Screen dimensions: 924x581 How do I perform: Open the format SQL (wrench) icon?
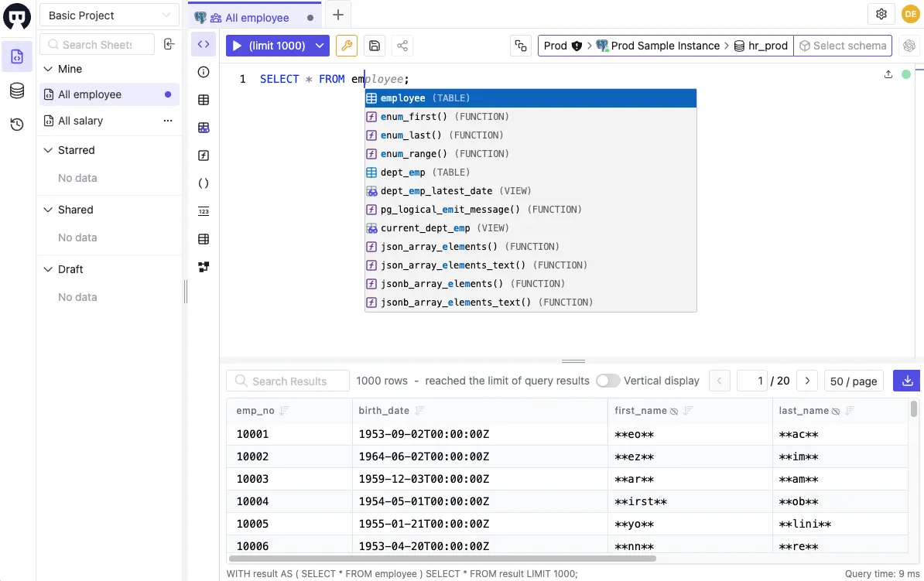coord(346,46)
